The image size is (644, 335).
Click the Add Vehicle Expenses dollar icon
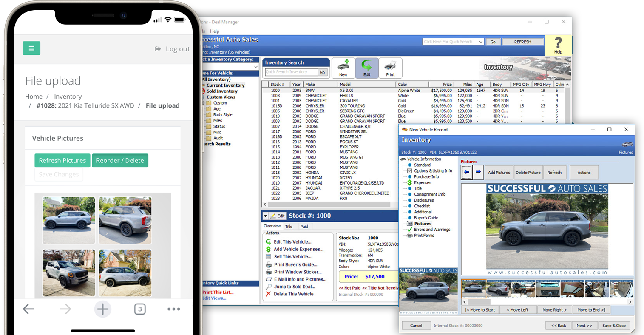pyautogui.click(x=269, y=249)
